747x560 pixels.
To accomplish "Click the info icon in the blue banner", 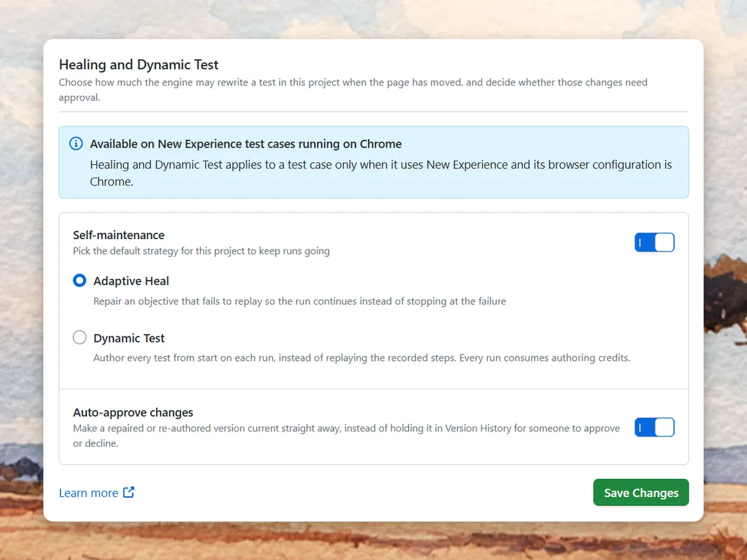I will tap(76, 143).
